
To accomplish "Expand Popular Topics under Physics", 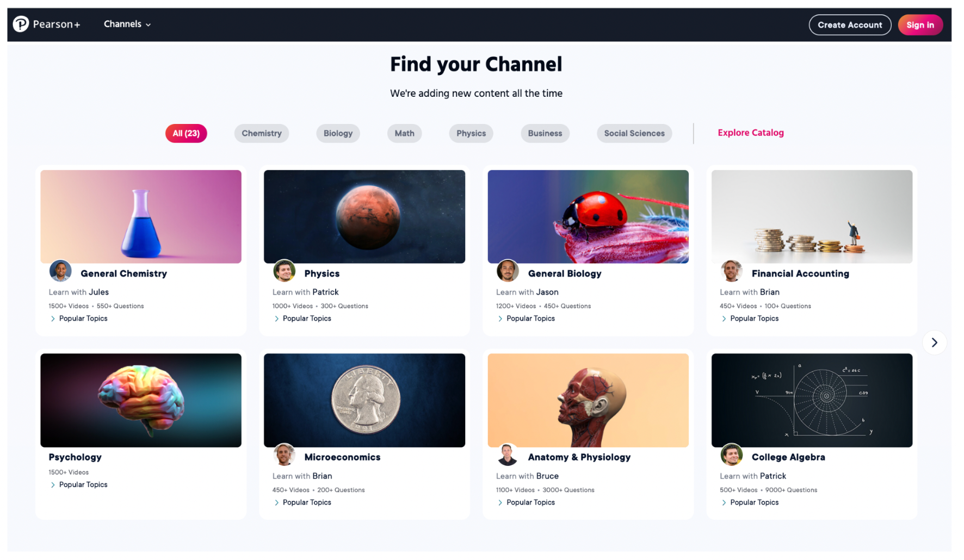I will [x=302, y=319].
